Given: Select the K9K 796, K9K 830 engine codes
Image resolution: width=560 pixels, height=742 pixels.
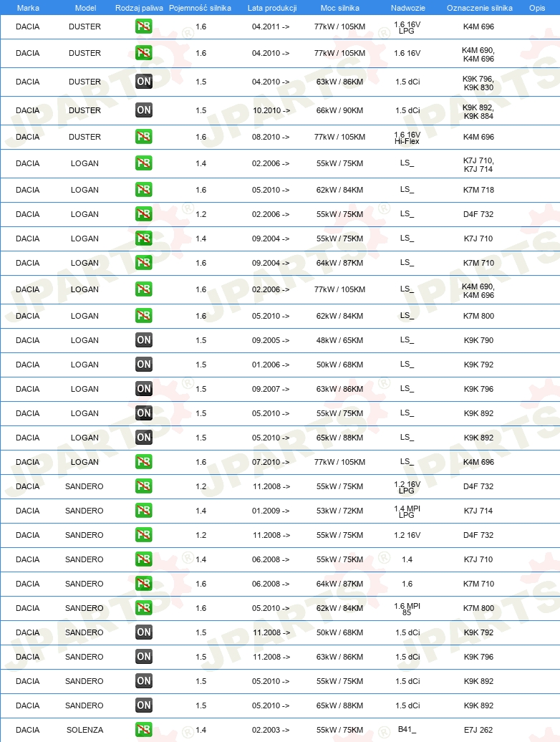Looking at the screenshot, I should coord(478,83).
